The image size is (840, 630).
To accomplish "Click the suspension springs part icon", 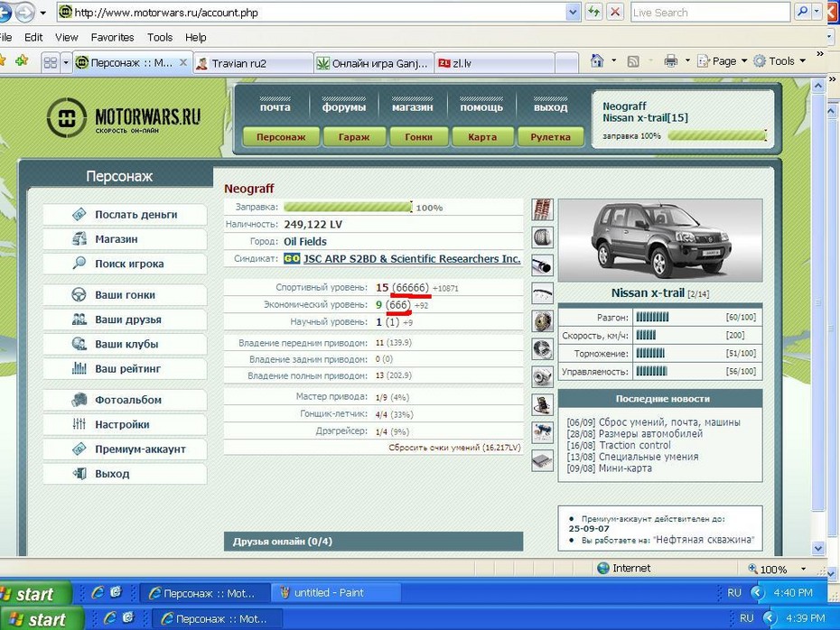I will (x=542, y=209).
